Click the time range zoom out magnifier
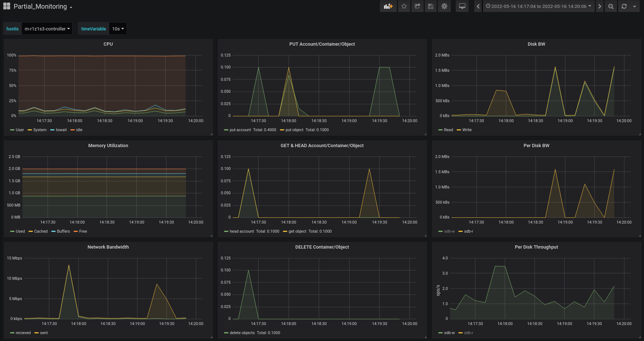This screenshot has width=644, height=341. tap(611, 6)
